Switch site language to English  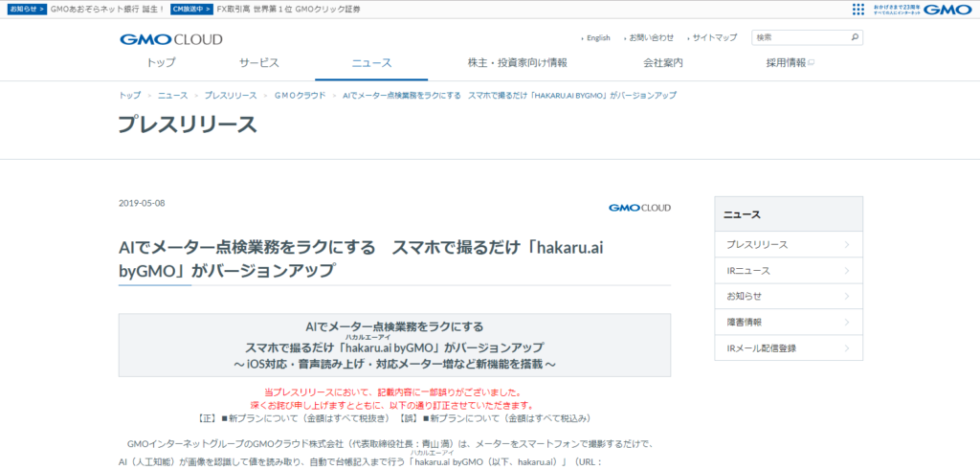598,38
